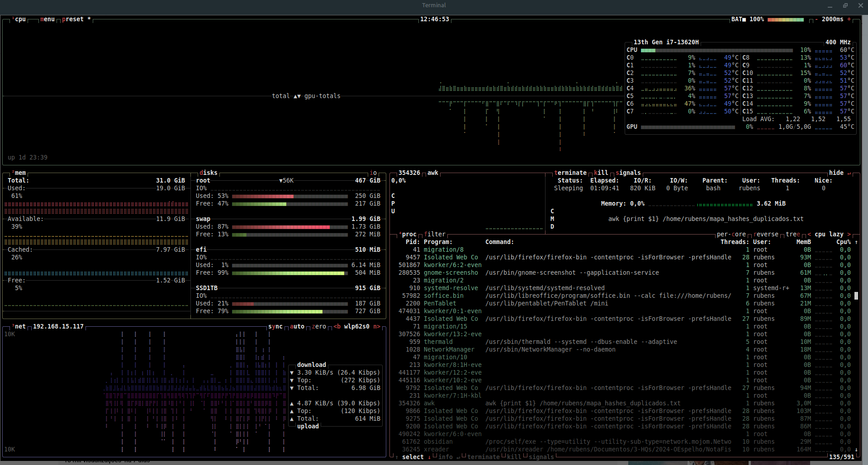Click the right arrow beside 'cpu lazy' sorting
The width and height of the screenshot is (868, 465).
849,234
